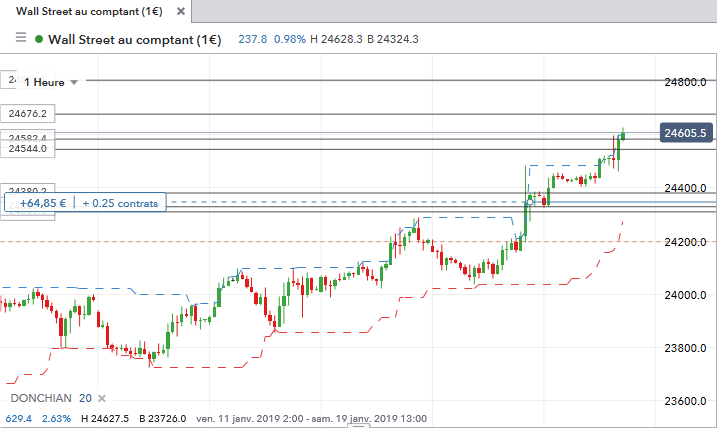Click the date range text below the chart
This screenshot has width=717, height=428.
[x=312, y=418]
